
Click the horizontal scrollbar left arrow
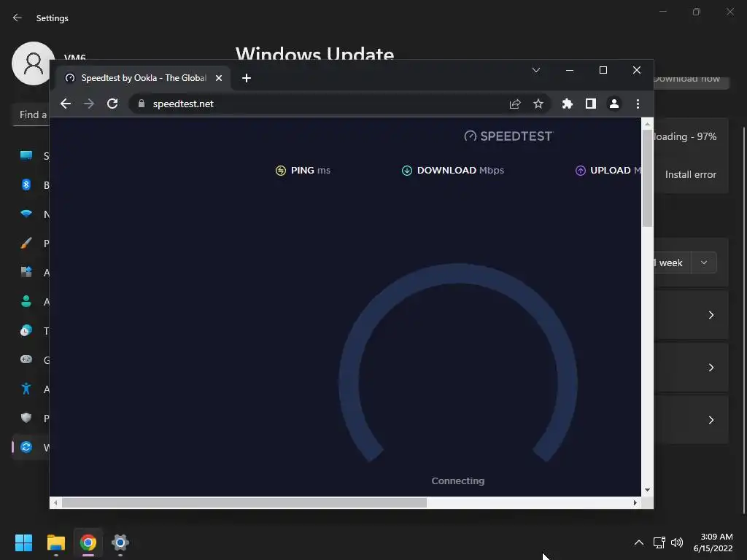55,503
